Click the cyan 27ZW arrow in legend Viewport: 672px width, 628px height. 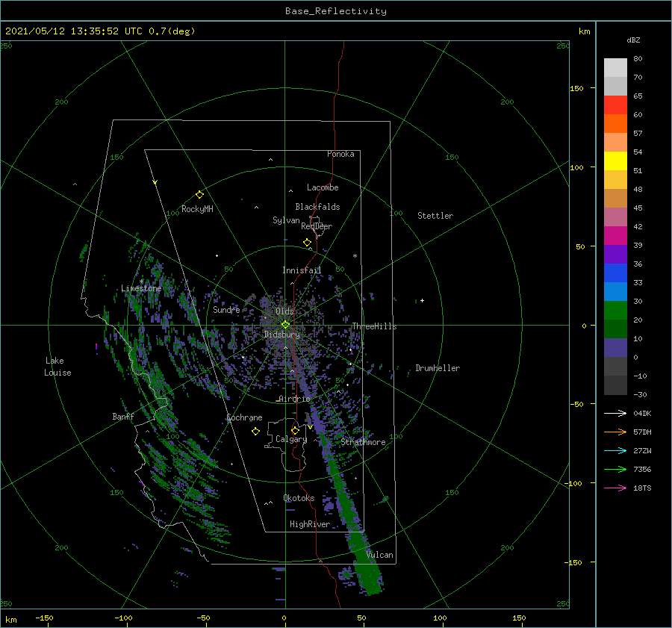(615, 450)
